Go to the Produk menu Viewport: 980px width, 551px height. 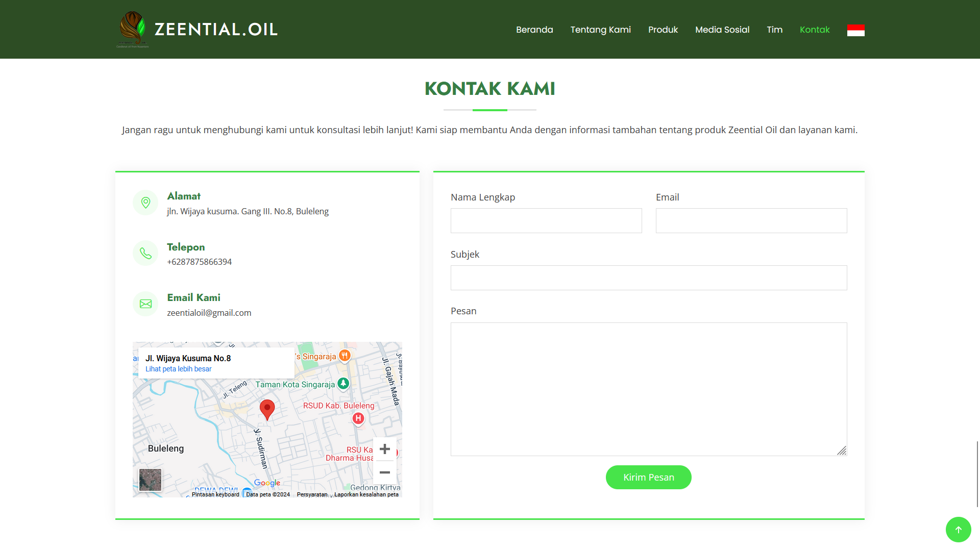coord(663,30)
